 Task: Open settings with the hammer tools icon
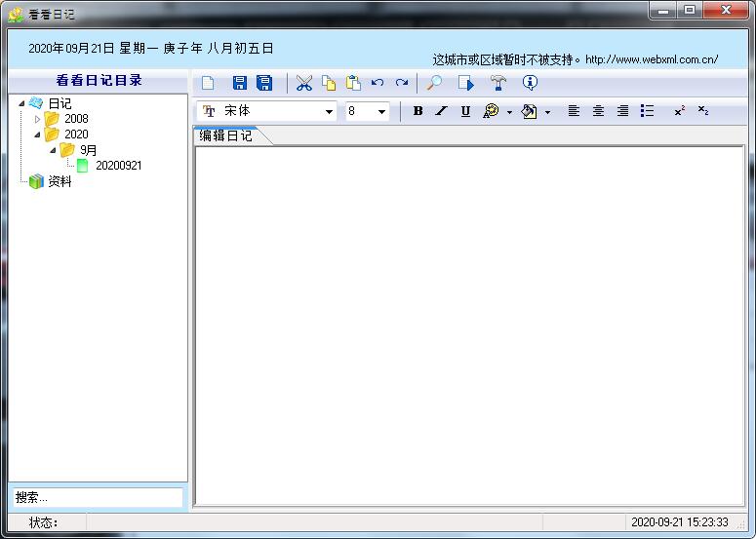(x=498, y=84)
